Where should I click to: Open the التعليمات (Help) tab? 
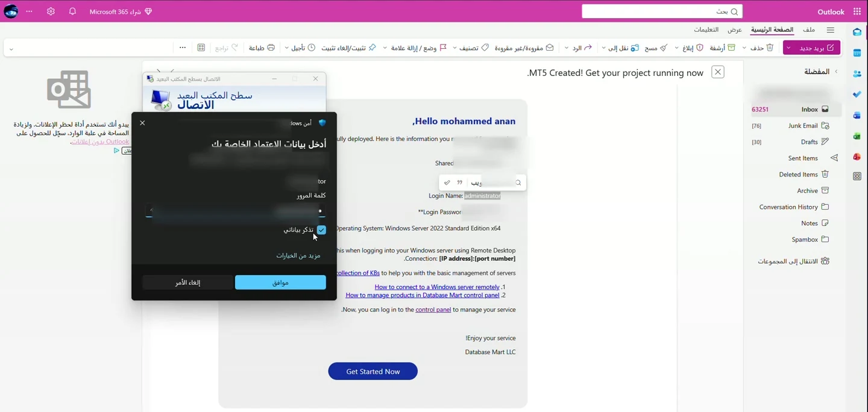tap(706, 30)
